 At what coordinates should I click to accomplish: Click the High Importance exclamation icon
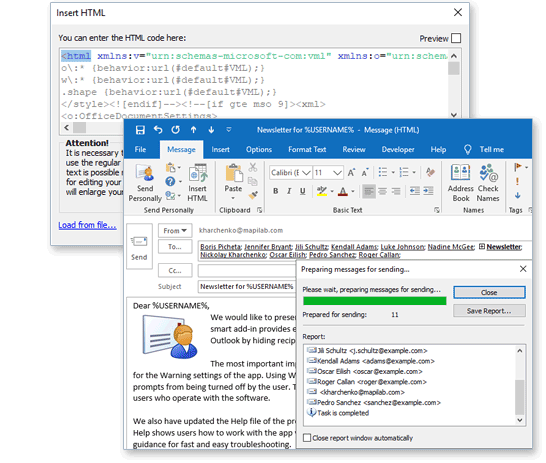[517, 181]
